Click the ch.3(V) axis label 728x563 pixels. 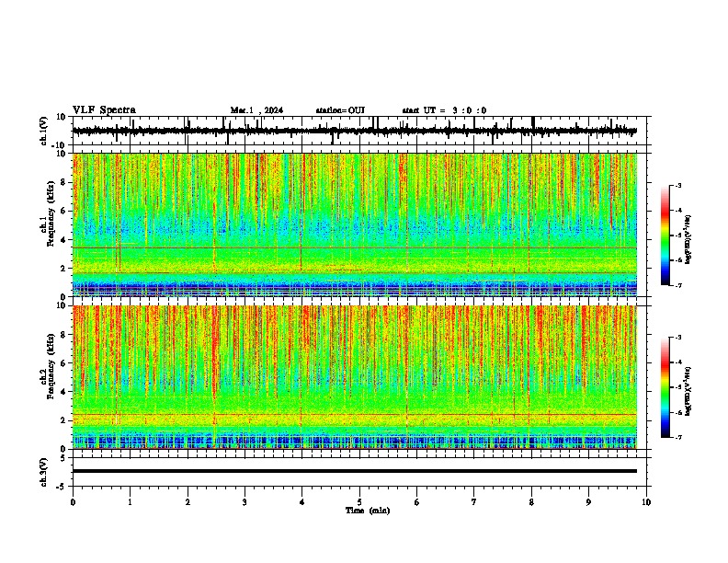click(x=44, y=472)
